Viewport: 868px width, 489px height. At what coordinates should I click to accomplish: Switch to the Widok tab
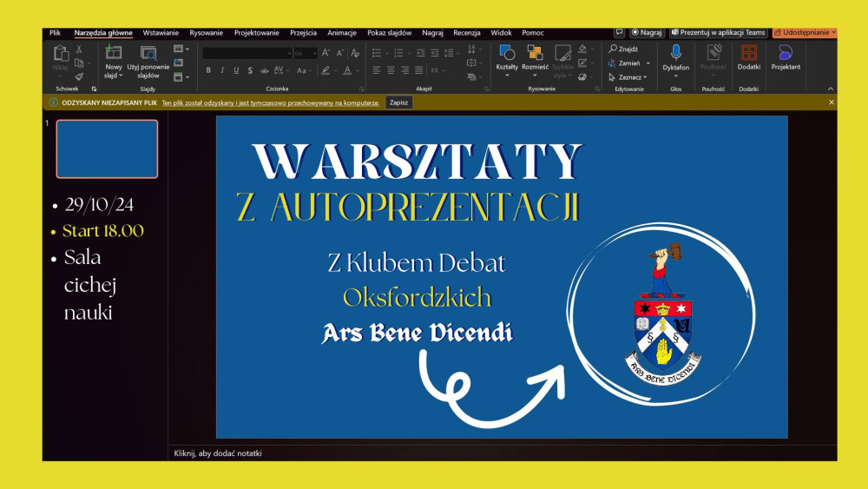tap(501, 33)
